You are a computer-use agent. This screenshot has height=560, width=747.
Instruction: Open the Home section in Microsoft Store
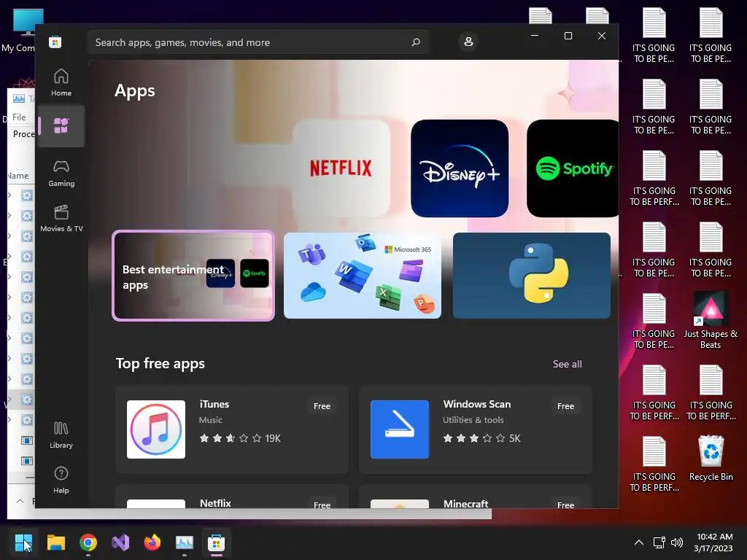pyautogui.click(x=61, y=82)
